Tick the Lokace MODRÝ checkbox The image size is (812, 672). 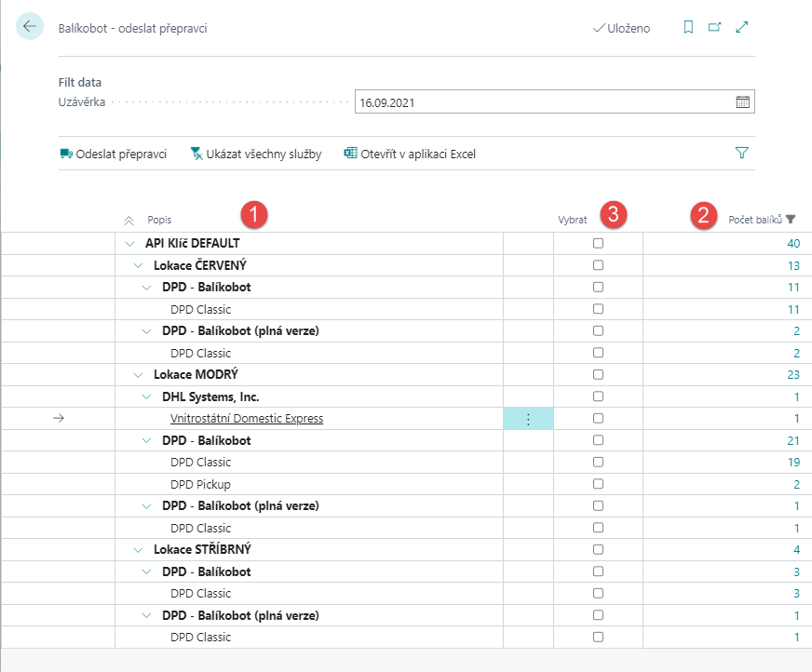click(598, 374)
